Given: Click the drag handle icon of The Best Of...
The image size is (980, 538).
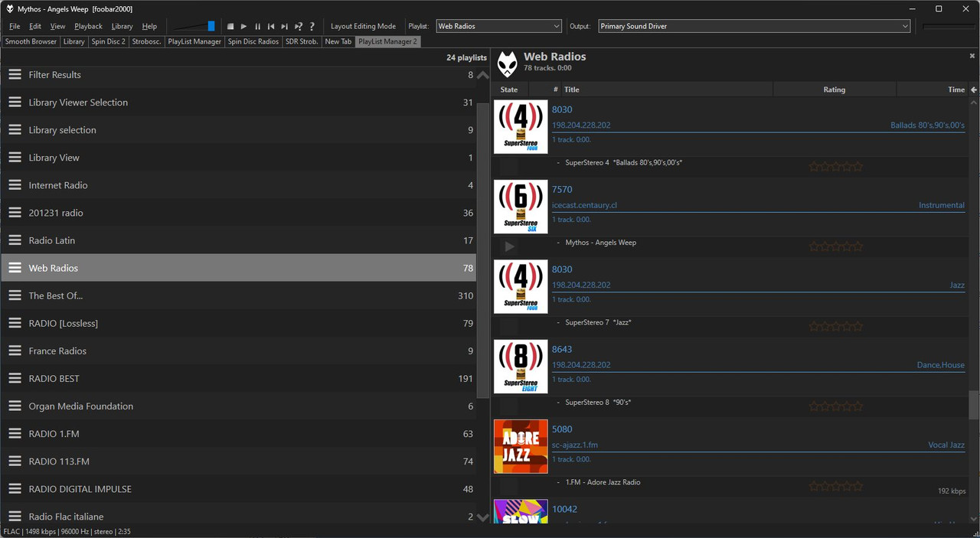Looking at the screenshot, I should click(x=15, y=295).
